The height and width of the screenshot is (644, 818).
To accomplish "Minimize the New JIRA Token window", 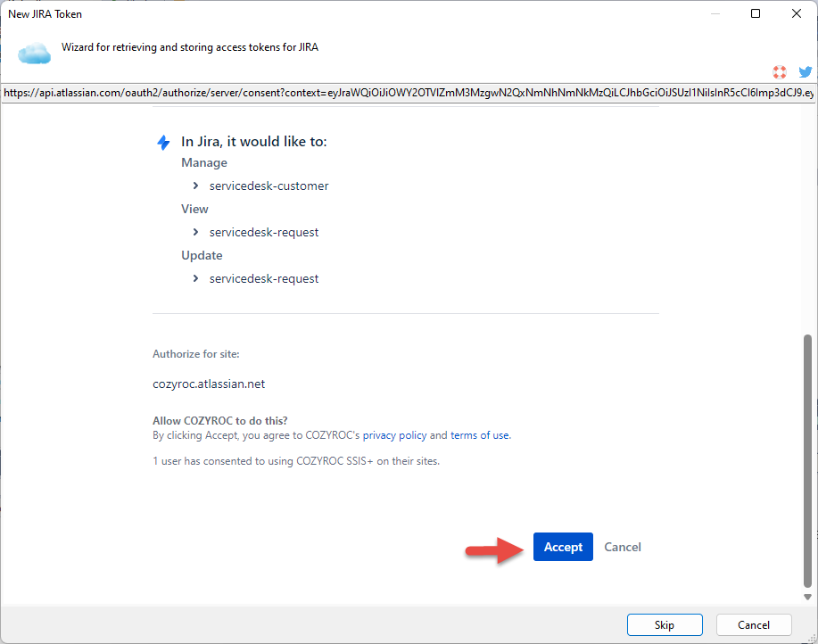I will coord(715,13).
